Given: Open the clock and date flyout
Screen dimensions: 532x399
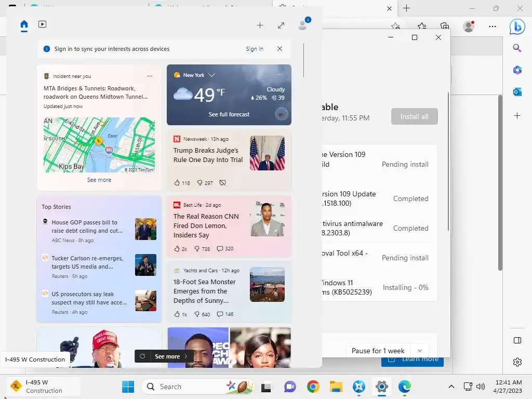Looking at the screenshot, I should [508, 387].
